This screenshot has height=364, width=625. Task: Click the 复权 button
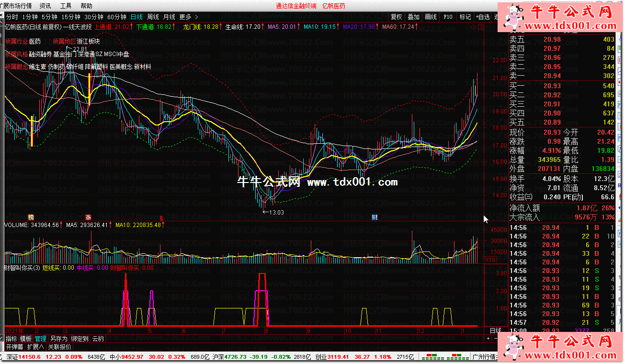pos(397,17)
